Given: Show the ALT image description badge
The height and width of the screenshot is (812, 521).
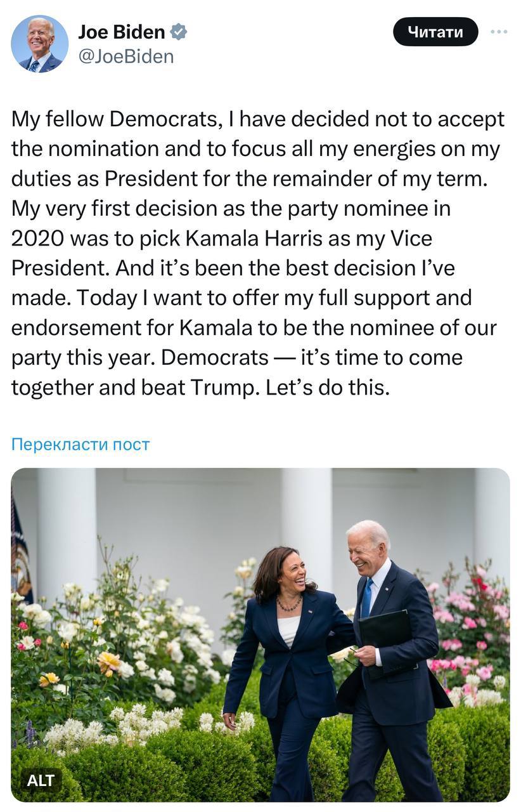Looking at the screenshot, I should 41,780.
